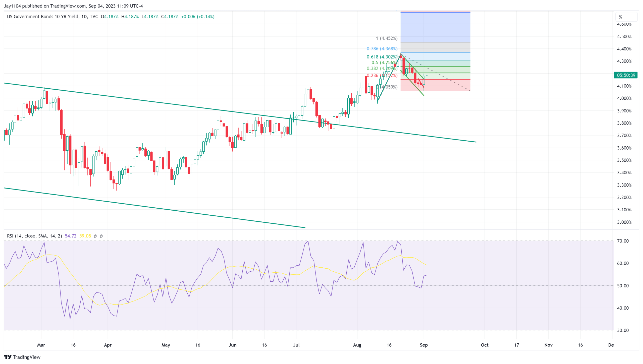Click the close value C4.187%
Image resolution: width=643 pixels, height=364 pixels.
pos(170,17)
